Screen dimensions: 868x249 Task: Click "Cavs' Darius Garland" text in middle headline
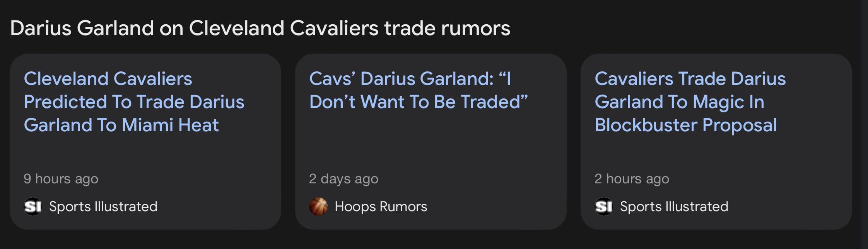click(x=401, y=79)
